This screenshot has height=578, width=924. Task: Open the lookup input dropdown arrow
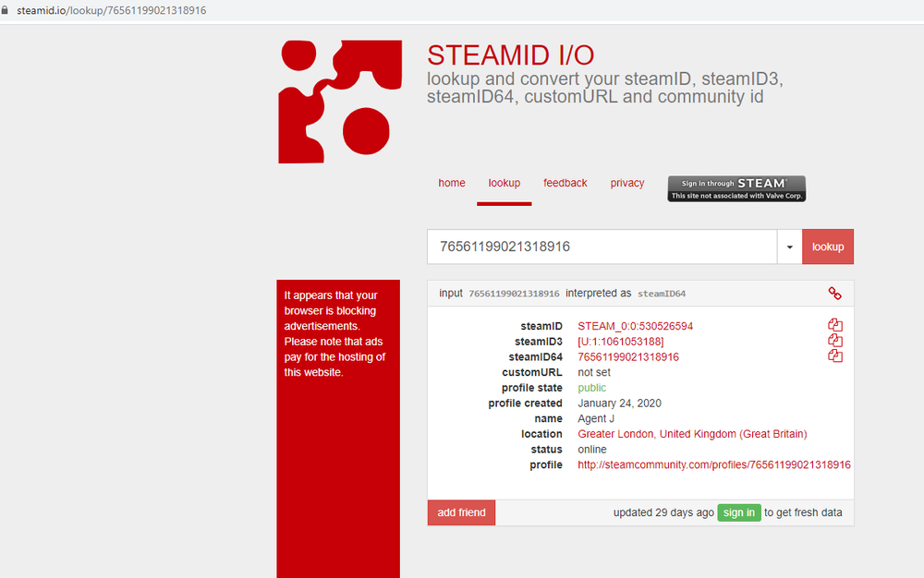click(789, 247)
